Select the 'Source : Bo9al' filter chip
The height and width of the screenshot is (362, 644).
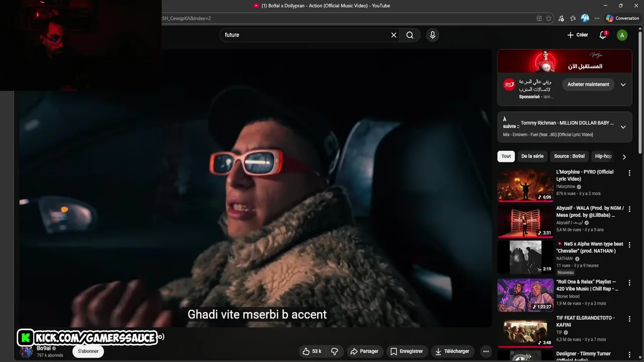tap(569, 156)
